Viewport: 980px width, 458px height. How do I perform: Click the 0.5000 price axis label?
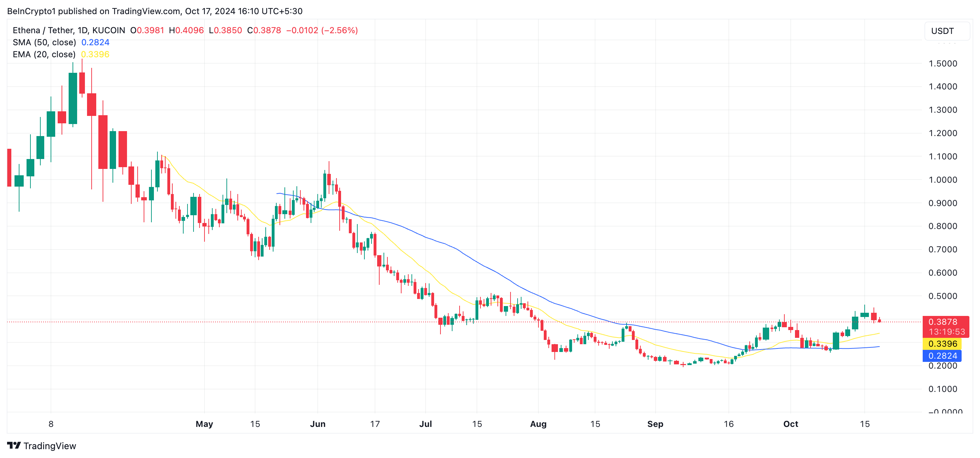(942, 296)
